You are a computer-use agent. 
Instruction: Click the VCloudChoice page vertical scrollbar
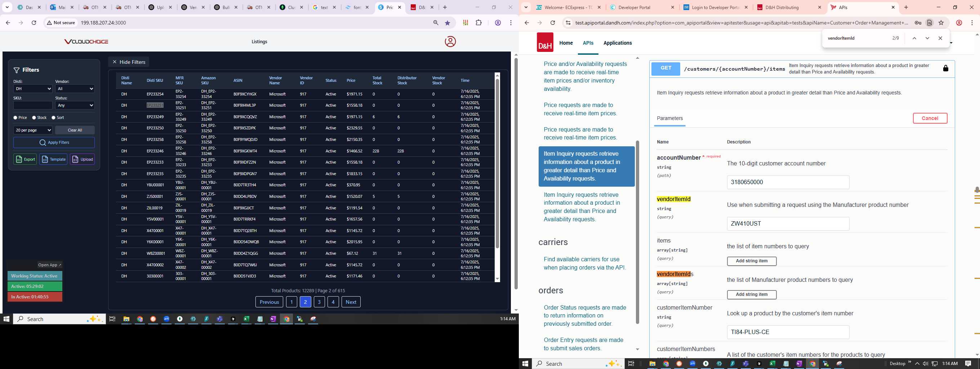(x=516, y=173)
